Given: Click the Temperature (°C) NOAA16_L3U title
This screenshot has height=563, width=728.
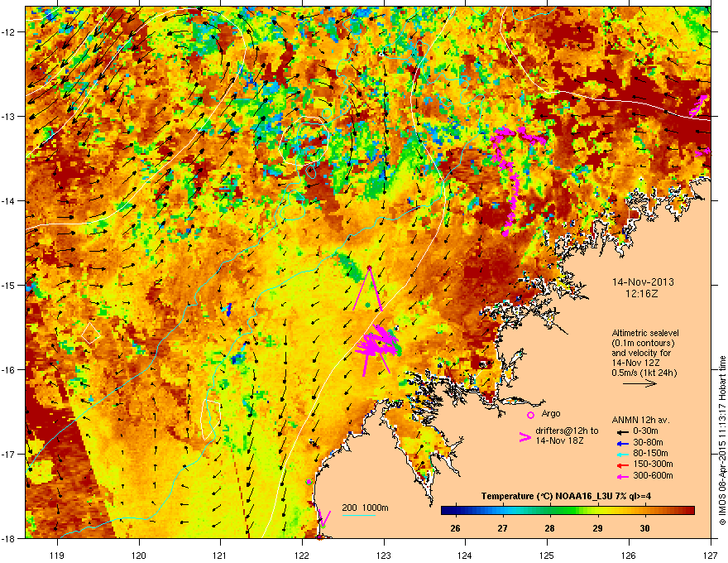Looking at the screenshot, I should click(566, 496).
